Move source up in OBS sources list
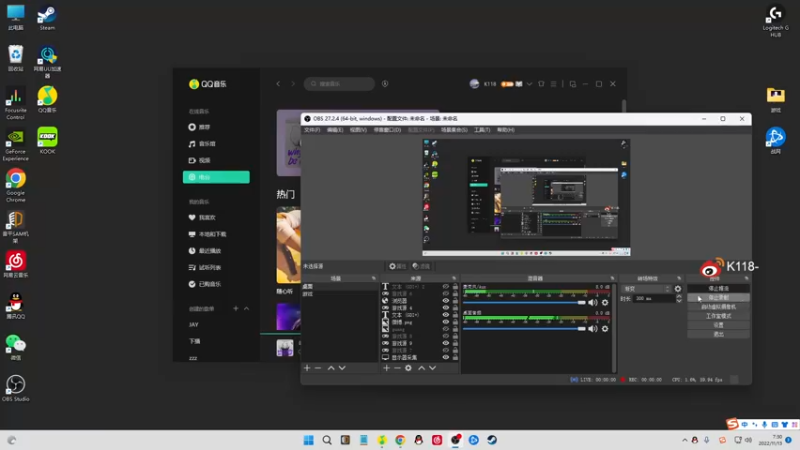The height and width of the screenshot is (450, 800). [421, 368]
